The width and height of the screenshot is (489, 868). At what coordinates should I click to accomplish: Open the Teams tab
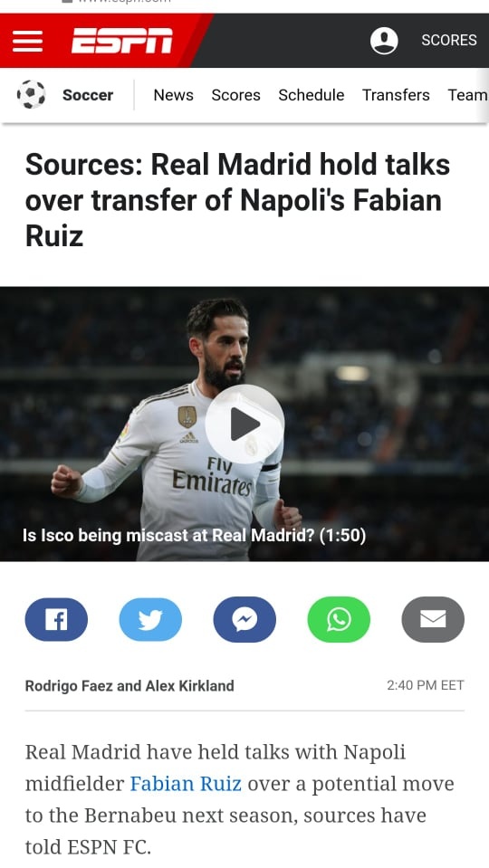[468, 95]
